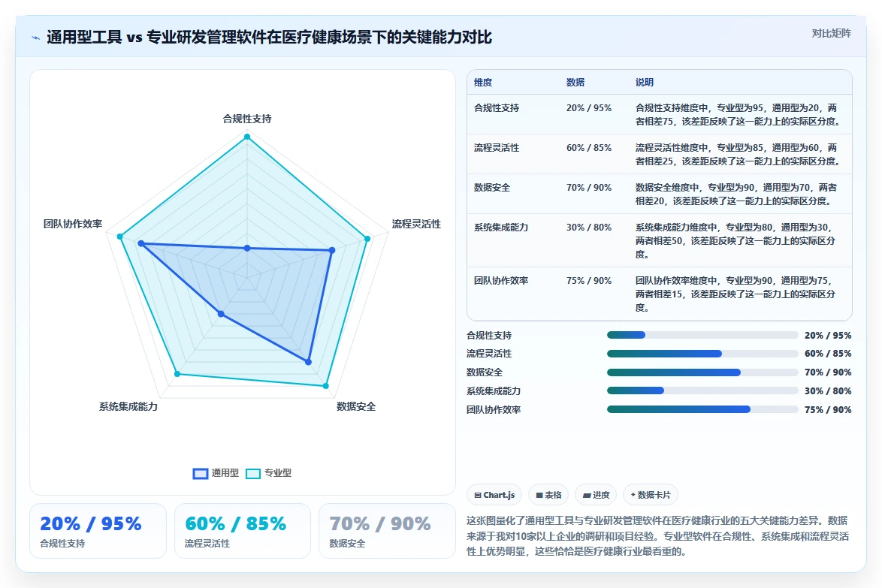This screenshot has height=588, width=882.
Task: Click the icon inside the 进度 chip
Action: [x=587, y=495]
